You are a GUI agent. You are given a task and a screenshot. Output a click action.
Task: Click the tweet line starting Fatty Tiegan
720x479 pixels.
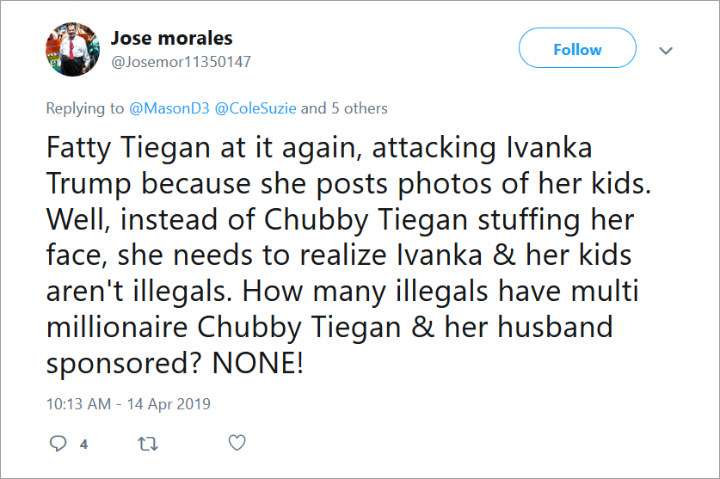coord(319,148)
